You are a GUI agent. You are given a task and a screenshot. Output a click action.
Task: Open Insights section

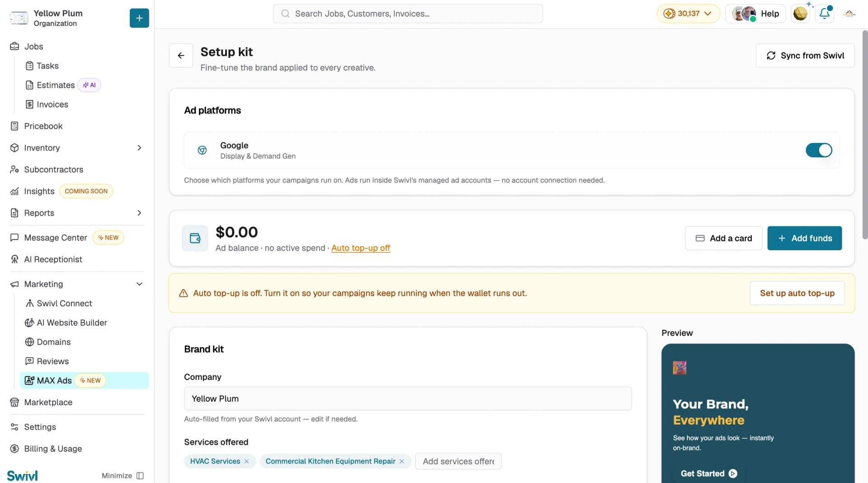tap(39, 191)
